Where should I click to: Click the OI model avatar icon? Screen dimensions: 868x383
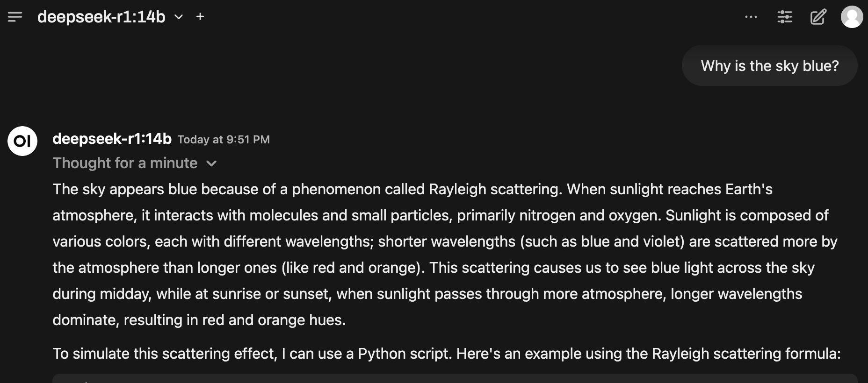22,141
